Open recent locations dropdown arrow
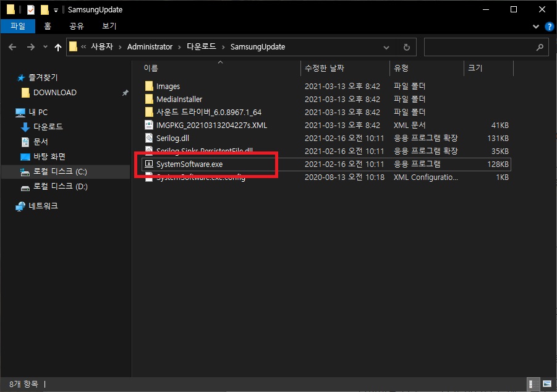Image resolution: width=557 pixels, height=392 pixels. click(x=45, y=46)
